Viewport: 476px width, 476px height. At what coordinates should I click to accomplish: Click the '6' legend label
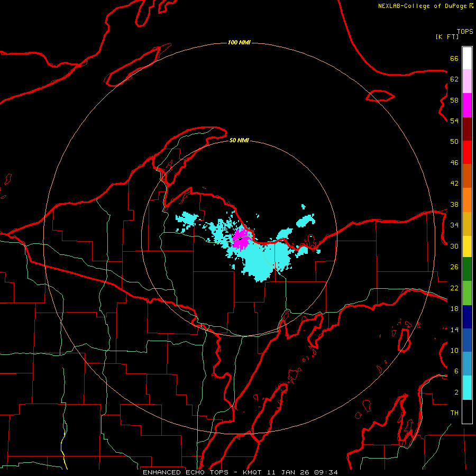pyautogui.click(x=456, y=371)
